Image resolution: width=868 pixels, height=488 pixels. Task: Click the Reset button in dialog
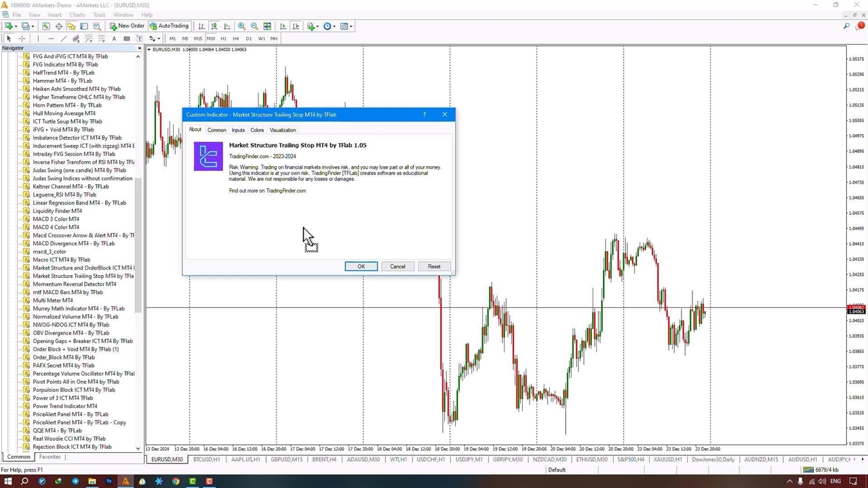(434, 266)
